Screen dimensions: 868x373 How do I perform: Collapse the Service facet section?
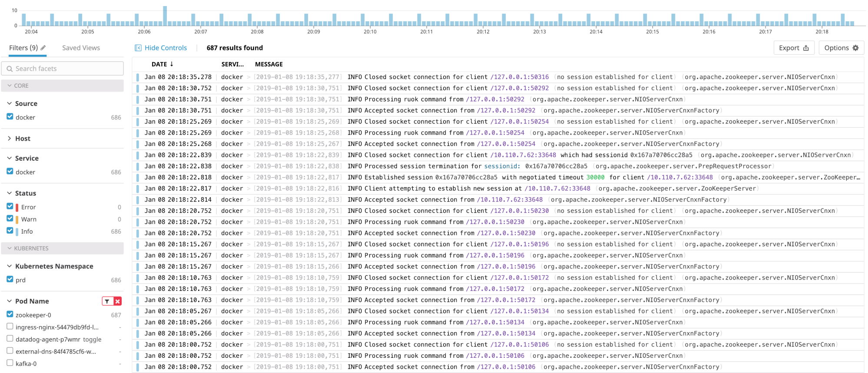(9, 158)
